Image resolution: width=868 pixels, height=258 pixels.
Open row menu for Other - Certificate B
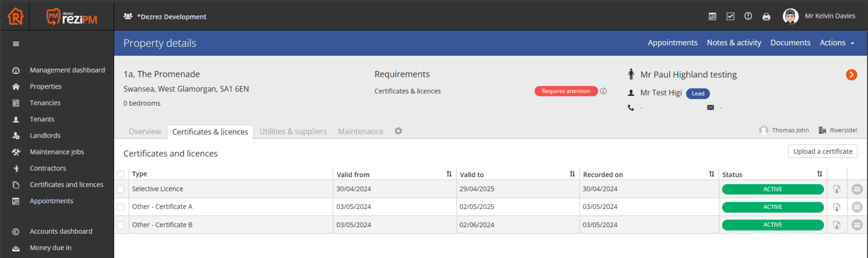[857, 225]
